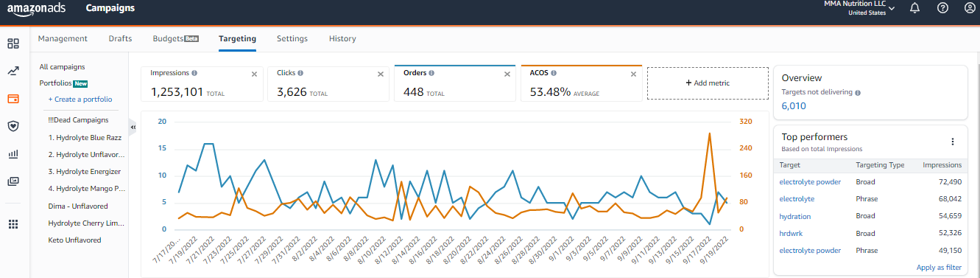The image size is (980, 278).
Task: Open Dima - Unflavored portfolio
Action: 78,206
